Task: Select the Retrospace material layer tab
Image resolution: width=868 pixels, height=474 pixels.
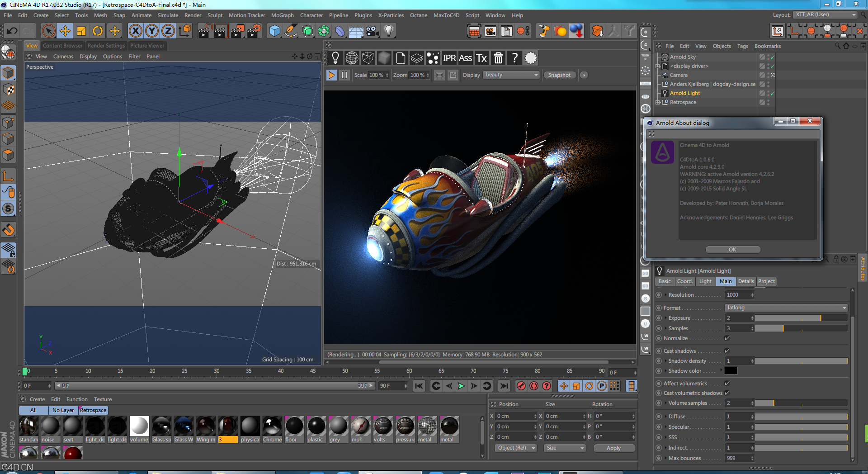Action: (94, 410)
